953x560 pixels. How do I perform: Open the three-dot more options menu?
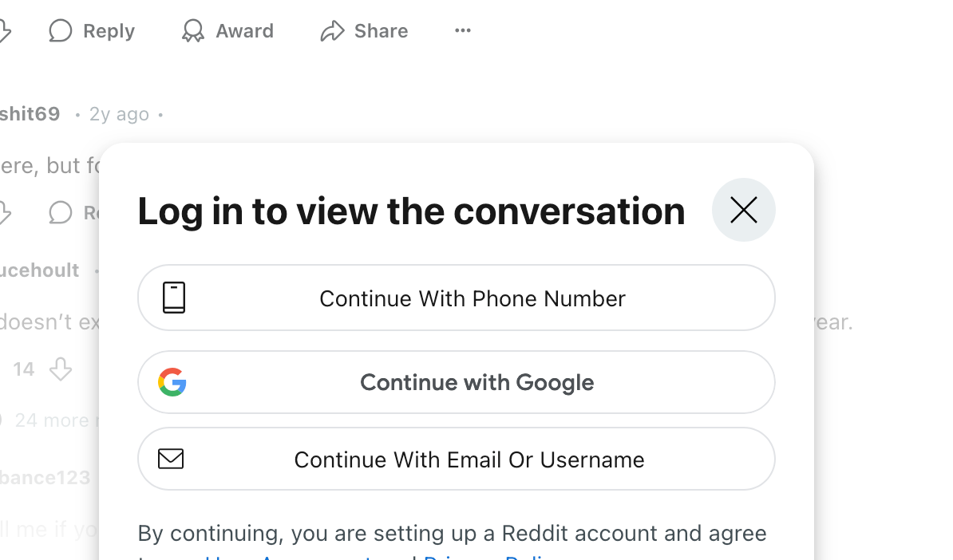pos(463,31)
